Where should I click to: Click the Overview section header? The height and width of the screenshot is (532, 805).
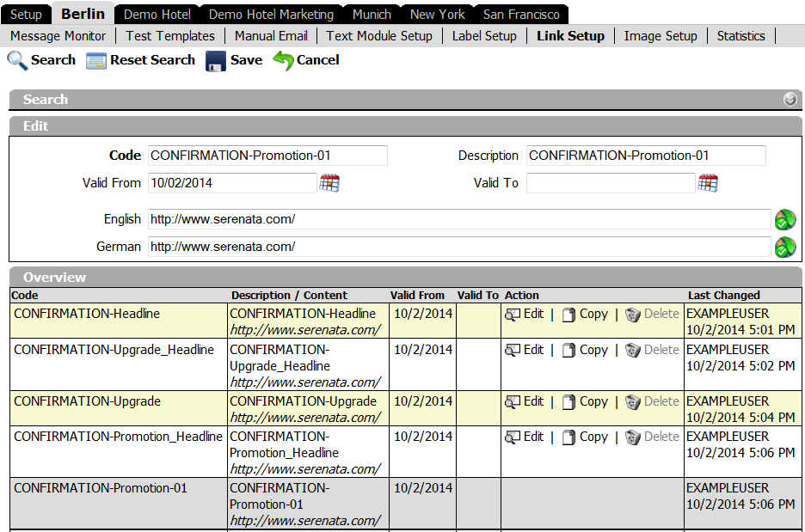tap(406, 277)
